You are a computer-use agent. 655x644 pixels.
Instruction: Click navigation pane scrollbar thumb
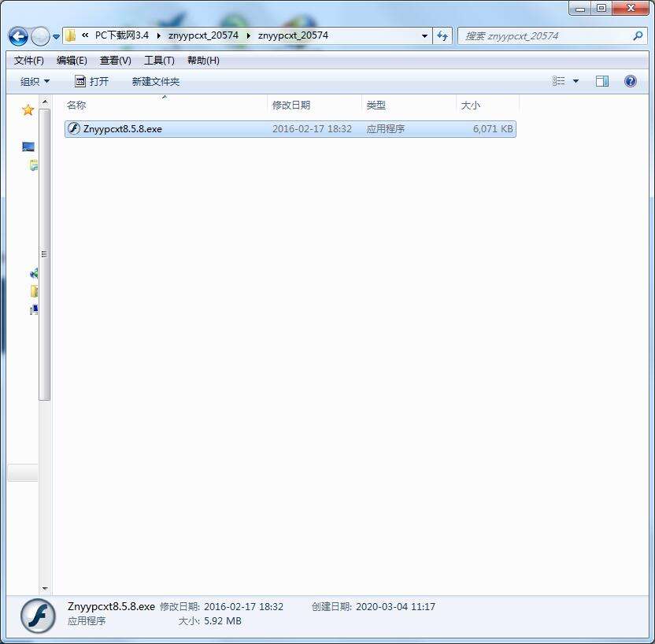click(44, 254)
